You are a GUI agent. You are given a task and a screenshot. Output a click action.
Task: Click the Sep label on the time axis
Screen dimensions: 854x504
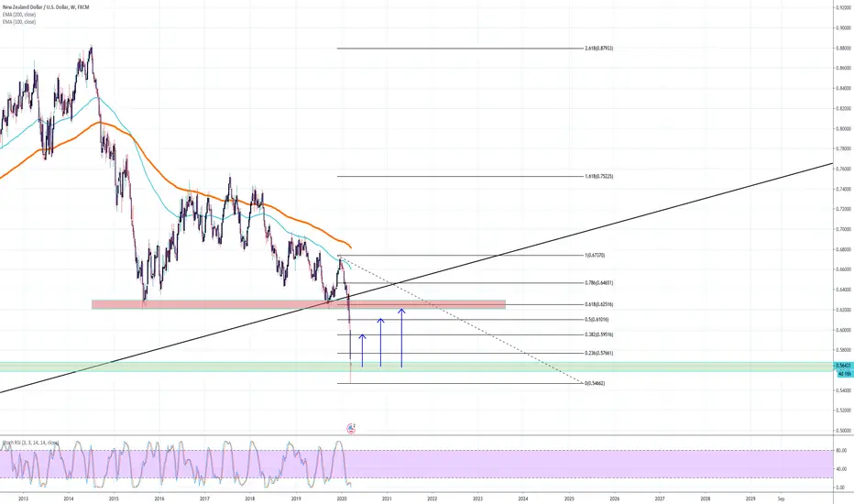coord(781,499)
